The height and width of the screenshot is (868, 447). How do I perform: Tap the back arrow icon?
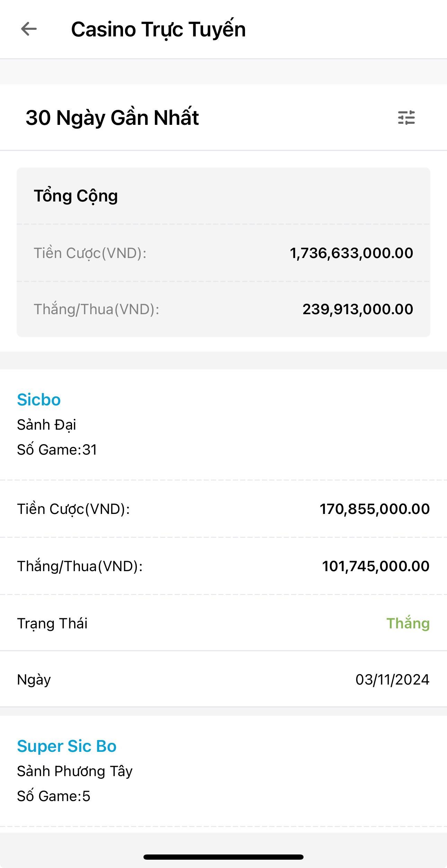tap(29, 29)
